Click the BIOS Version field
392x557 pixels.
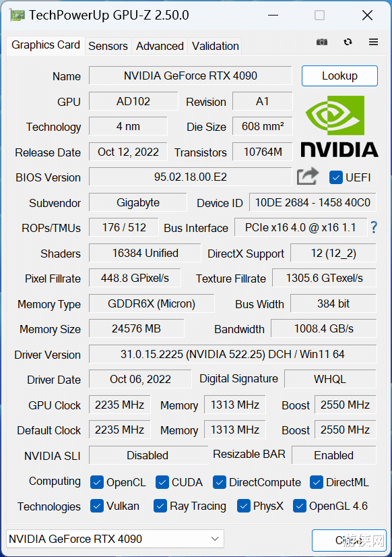(191, 177)
